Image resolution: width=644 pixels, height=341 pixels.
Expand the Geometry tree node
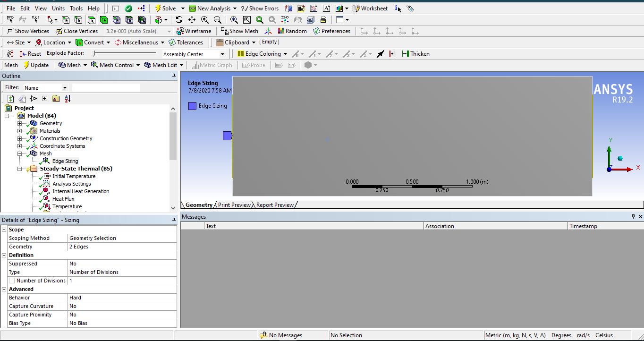[x=19, y=123]
